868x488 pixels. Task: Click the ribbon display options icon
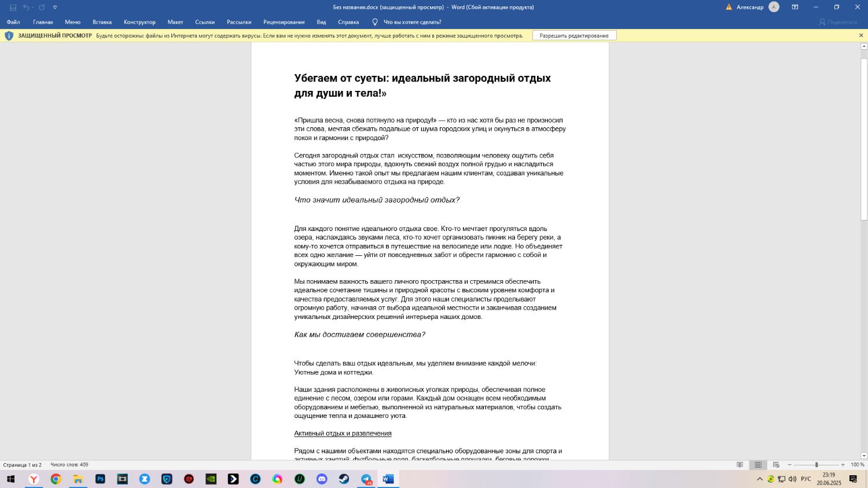tap(795, 7)
